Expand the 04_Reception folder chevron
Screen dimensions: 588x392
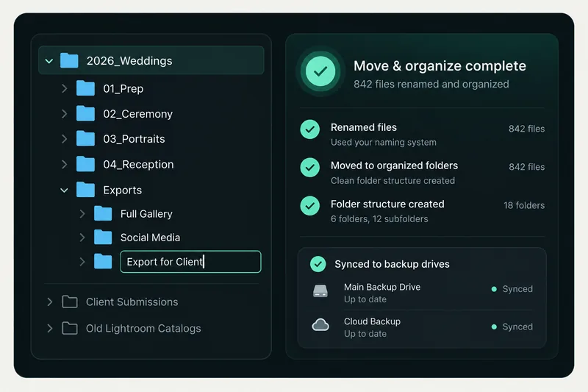65,164
